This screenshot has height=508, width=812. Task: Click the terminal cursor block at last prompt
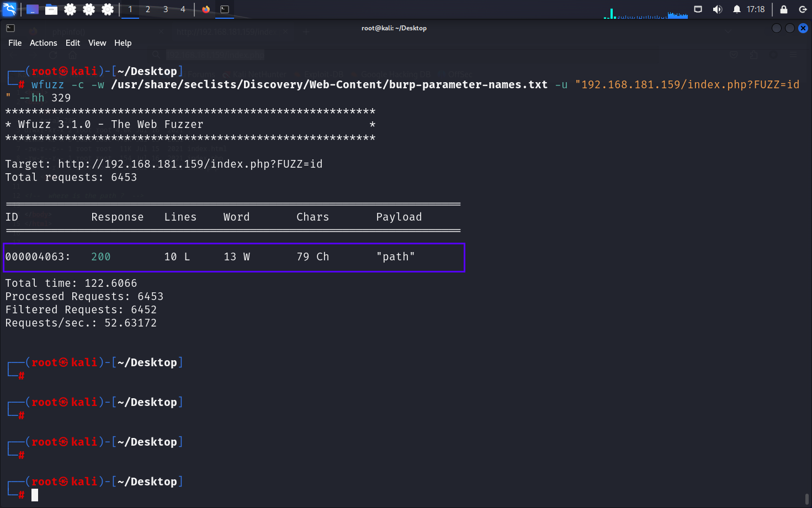click(x=35, y=495)
